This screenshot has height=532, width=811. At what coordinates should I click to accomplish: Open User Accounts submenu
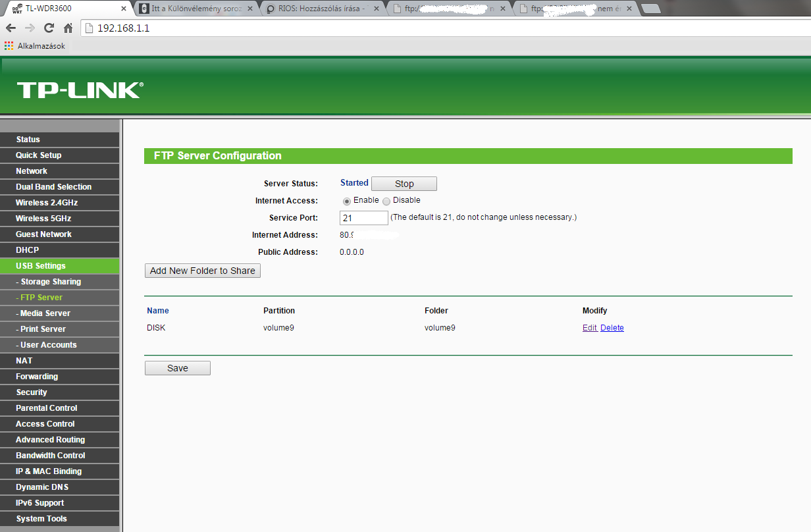(x=60, y=345)
